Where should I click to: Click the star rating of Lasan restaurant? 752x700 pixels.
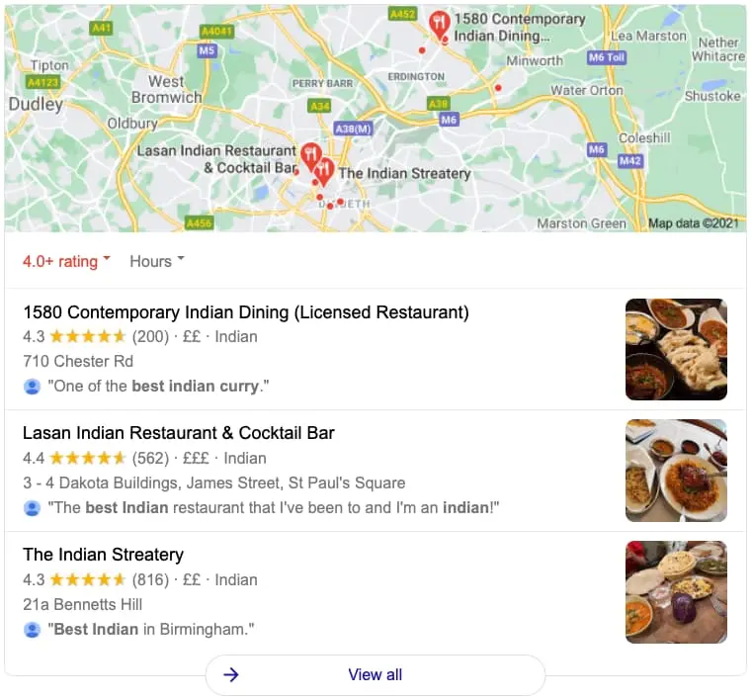pos(88,458)
